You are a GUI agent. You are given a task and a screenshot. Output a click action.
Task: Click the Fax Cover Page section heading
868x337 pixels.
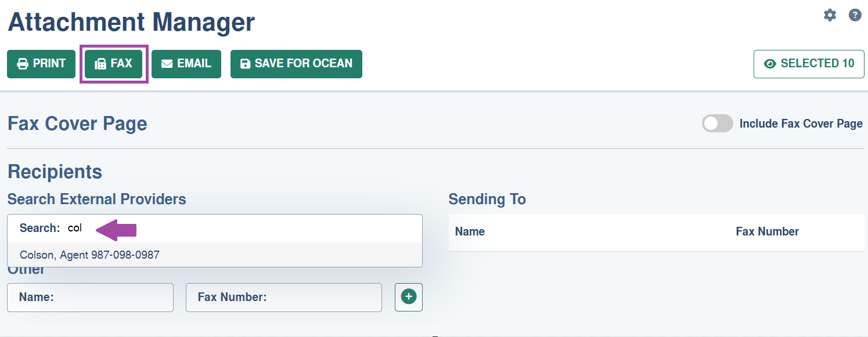click(77, 124)
